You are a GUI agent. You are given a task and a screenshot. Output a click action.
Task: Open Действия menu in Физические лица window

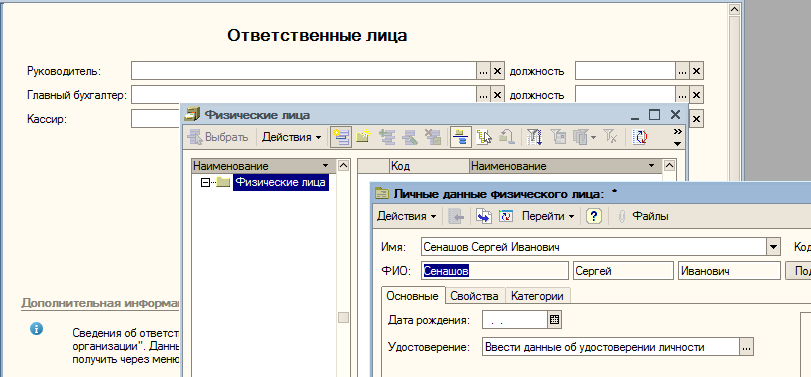click(x=291, y=137)
